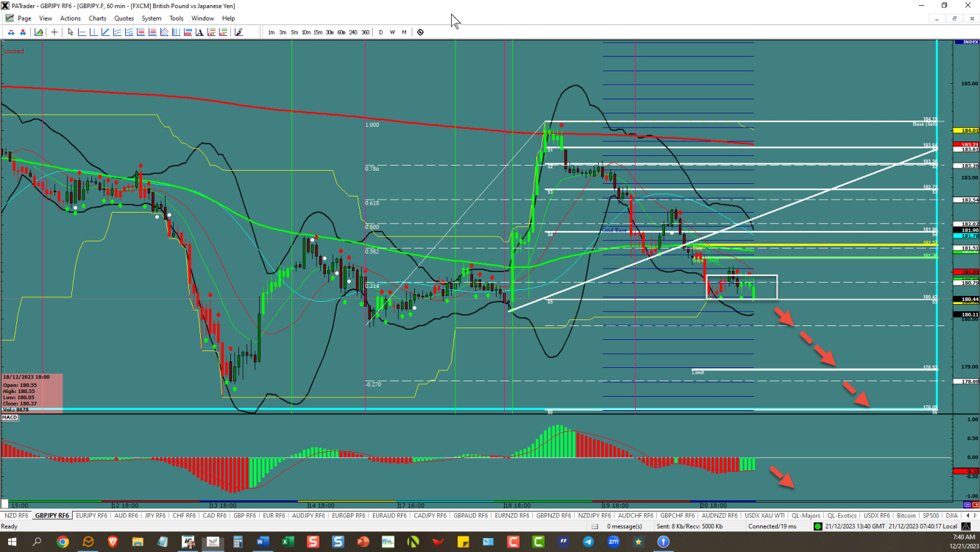Screen dimensions: 980x552
Task: Switch chart to 15m timeframe
Action: (318, 32)
